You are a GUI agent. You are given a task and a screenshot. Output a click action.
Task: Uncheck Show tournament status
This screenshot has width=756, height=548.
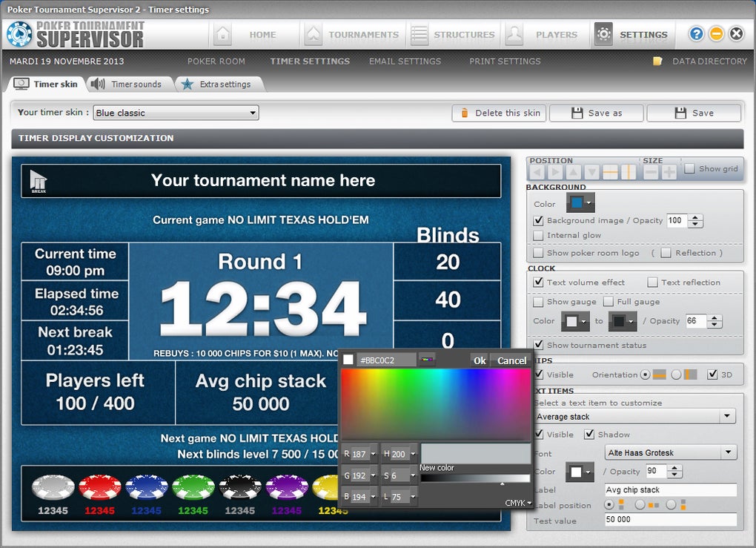[x=539, y=345]
